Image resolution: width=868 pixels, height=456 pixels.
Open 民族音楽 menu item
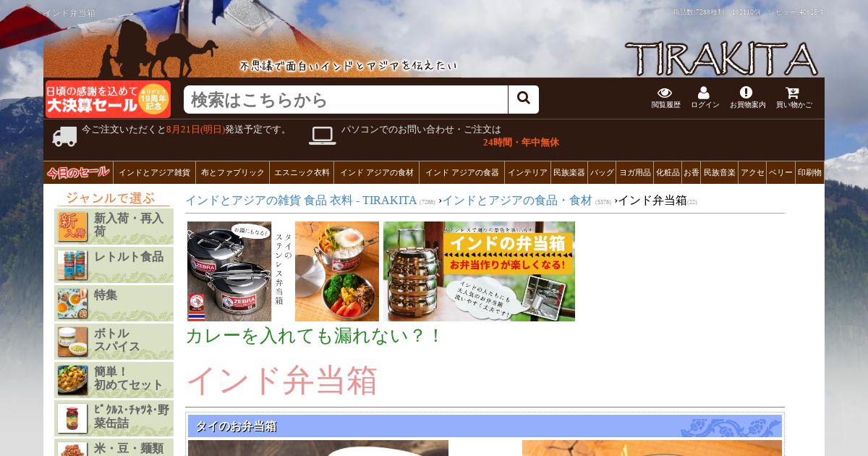(x=720, y=172)
